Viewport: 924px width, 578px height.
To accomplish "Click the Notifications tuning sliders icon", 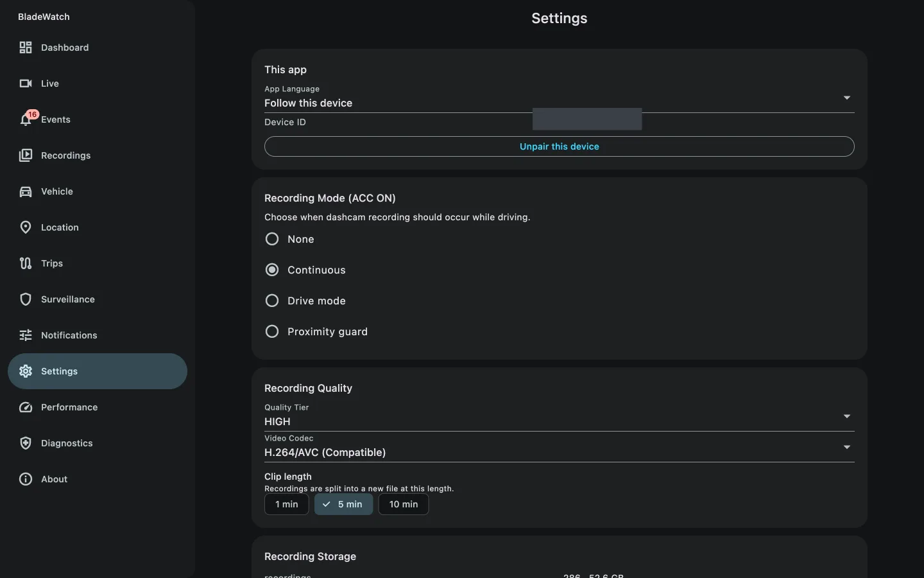I will (x=26, y=335).
